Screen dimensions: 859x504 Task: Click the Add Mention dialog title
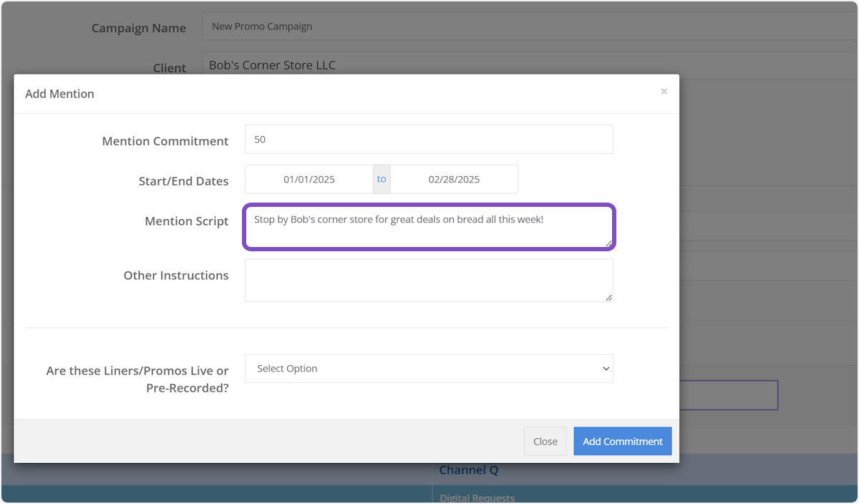click(x=59, y=94)
